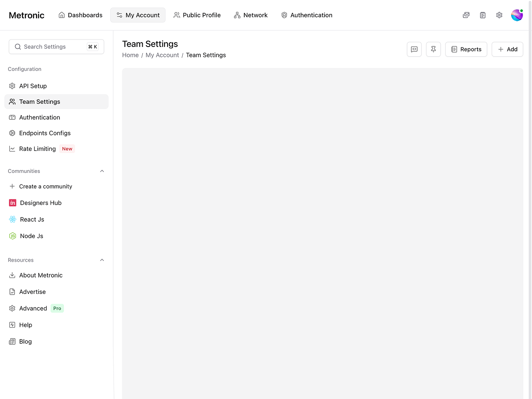The width and height of the screenshot is (532, 399).
Task: Click the code chat icon button
Action: point(414,49)
